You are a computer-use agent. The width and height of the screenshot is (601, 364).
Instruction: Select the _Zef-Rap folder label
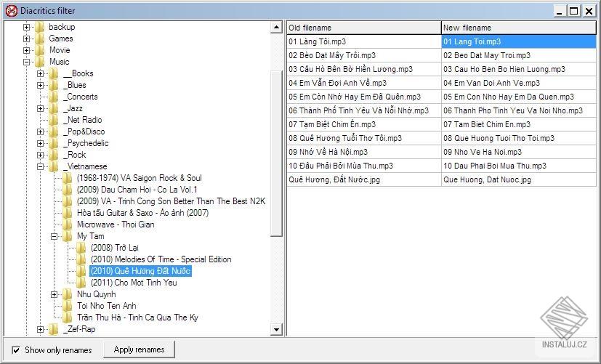pos(79,329)
